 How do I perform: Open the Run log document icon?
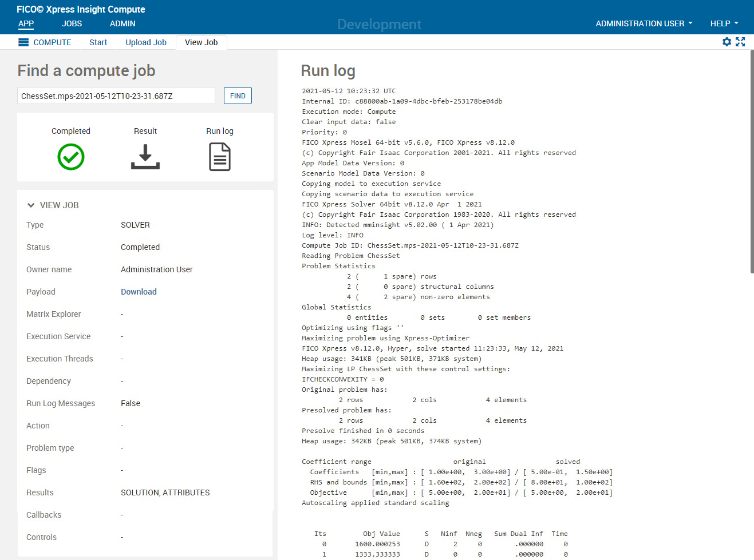click(x=220, y=157)
